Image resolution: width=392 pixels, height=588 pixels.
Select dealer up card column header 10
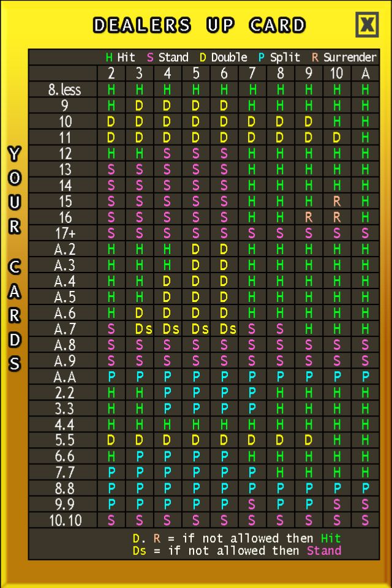point(337,73)
